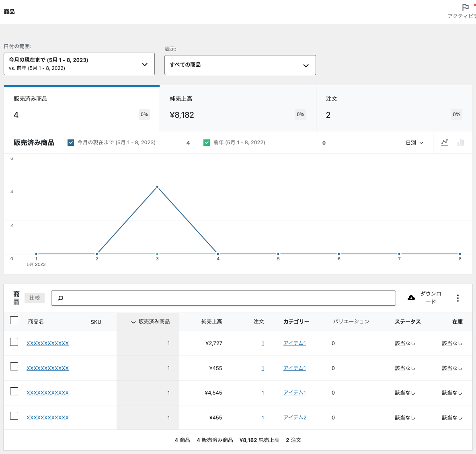
Task: Open the アイテム2 category link
Action: pyautogui.click(x=295, y=418)
